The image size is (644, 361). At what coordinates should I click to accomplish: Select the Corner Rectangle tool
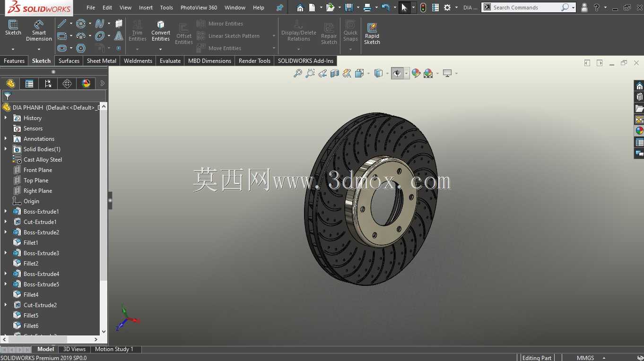coord(62,36)
